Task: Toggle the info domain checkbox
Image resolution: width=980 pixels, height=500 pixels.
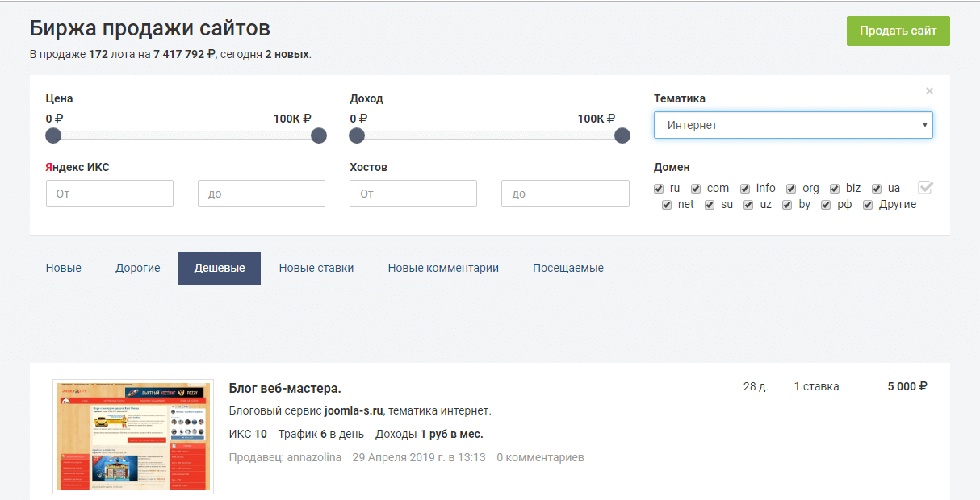Action: coord(745,189)
